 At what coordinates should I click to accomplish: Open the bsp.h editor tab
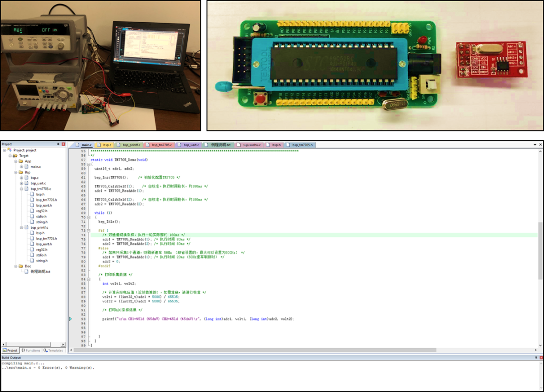pyautogui.click(x=274, y=145)
